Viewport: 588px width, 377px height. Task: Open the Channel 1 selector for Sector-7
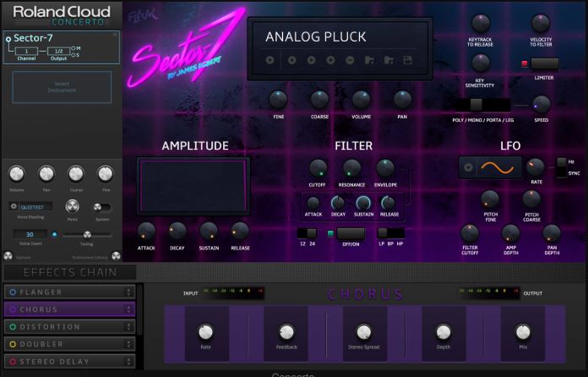click(x=26, y=51)
